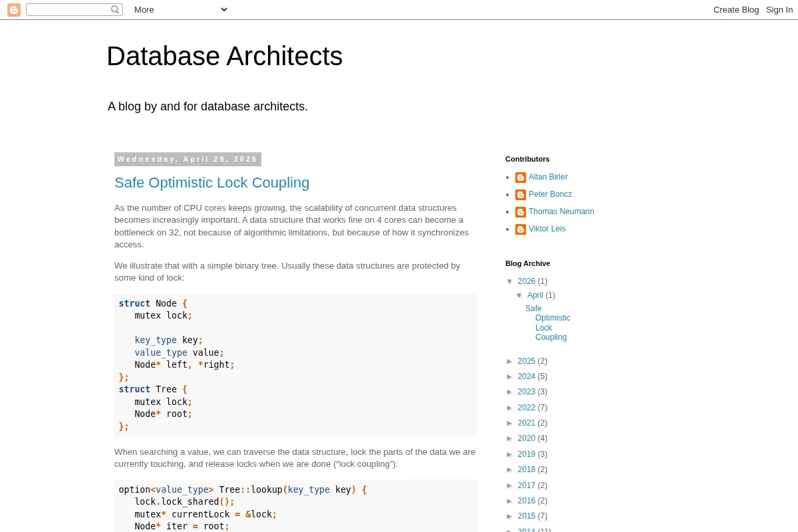Image resolution: width=798 pixels, height=532 pixels.
Task: Open the 2019 archive link
Action: (x=527, y=454)
